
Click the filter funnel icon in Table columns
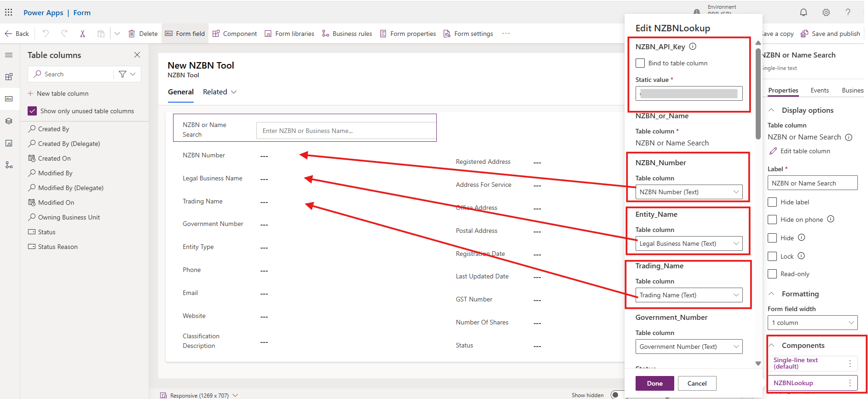click(122, 74)
